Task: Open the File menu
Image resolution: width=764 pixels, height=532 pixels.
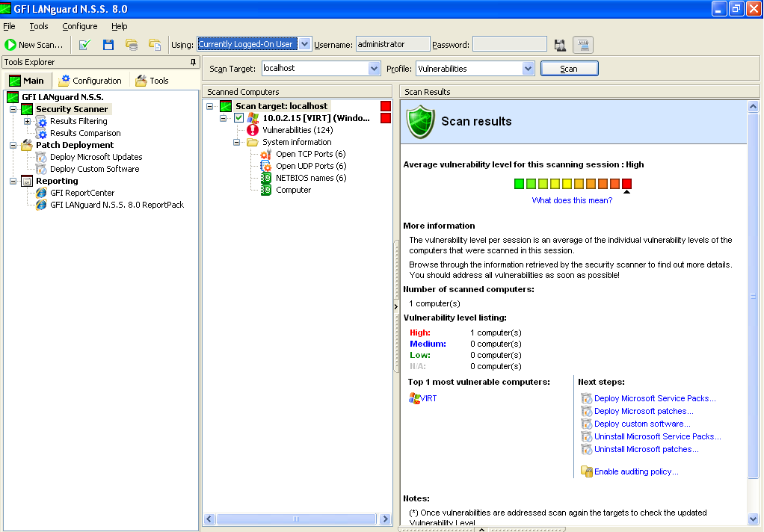Action: [9, 26]
